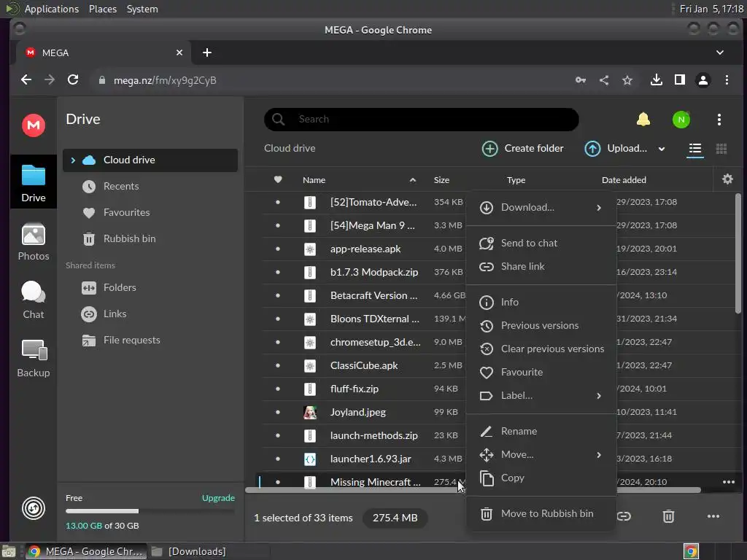Select Send to chat menu item
The height and width of the screenshot is (560, 747).
(x=541, y=243)
